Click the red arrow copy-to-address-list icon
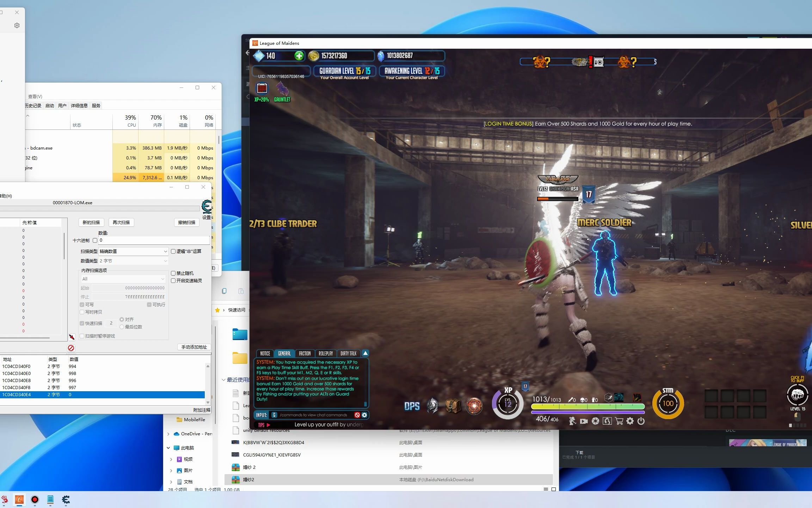The image size is (812, 508). [x=72, y=337]
